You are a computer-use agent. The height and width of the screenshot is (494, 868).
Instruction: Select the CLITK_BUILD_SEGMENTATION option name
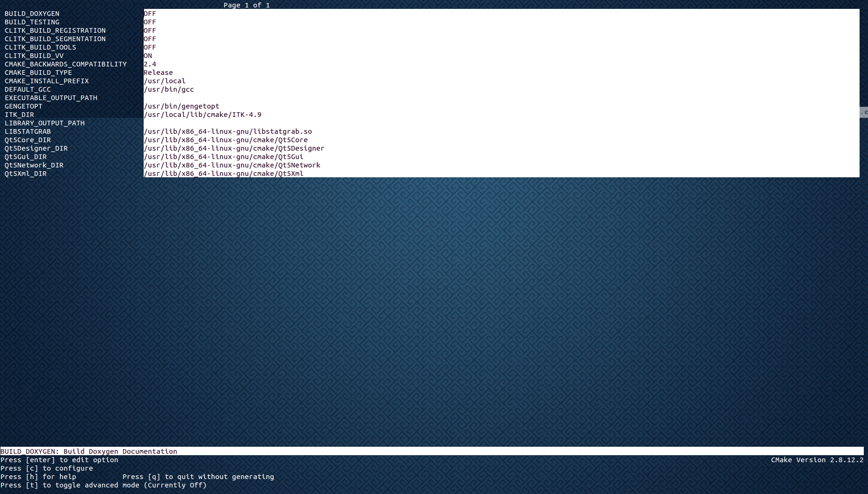point(55,39)
